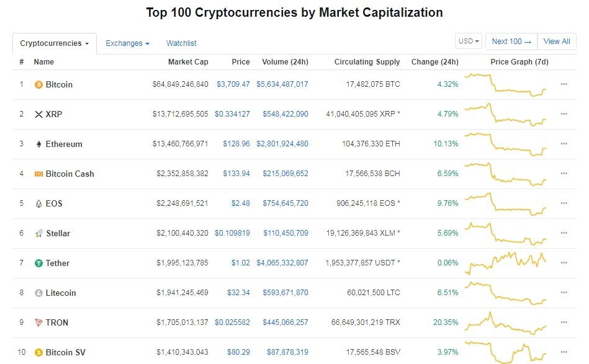Open the EOS row three-dot menu
Viewport: 589px width, 364px height.
564,203
